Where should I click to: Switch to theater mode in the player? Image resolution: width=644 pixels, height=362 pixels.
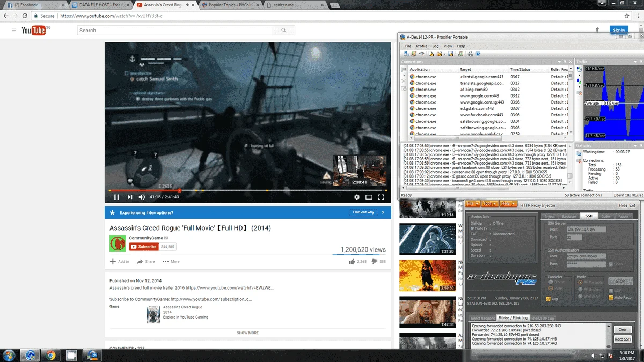[x=369, y=197]
